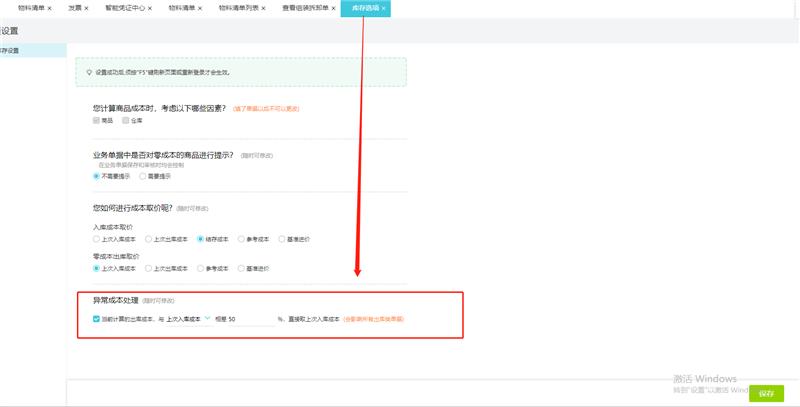Select 库存设置 in the left sidebar

10,50
